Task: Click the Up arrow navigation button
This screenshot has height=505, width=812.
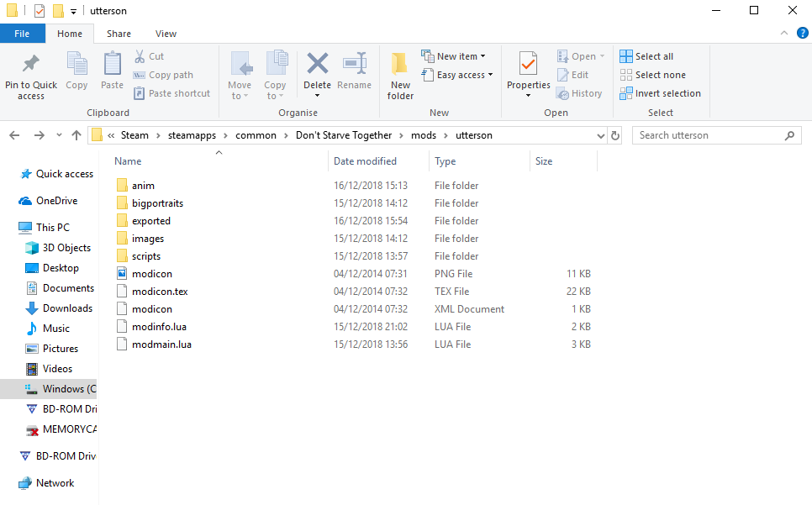Action: pyautogui.click(x=76, y=135)
